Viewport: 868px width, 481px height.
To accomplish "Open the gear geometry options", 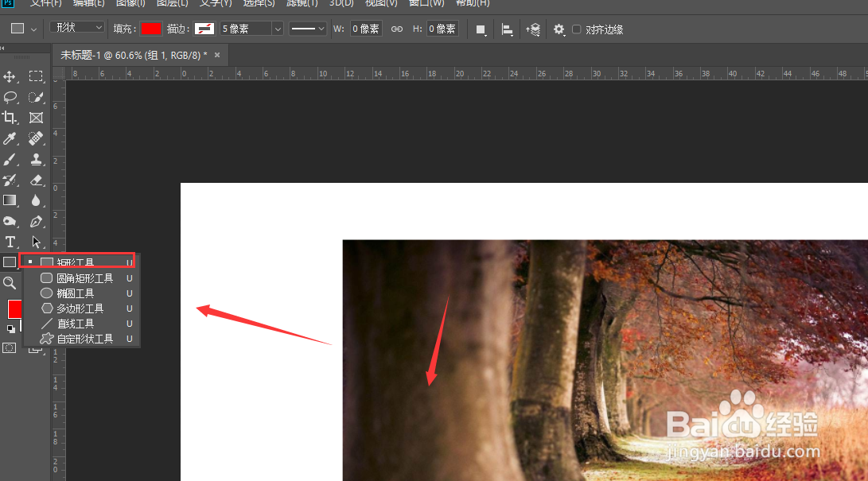I will pyautogui.click(x=559, y=29).
